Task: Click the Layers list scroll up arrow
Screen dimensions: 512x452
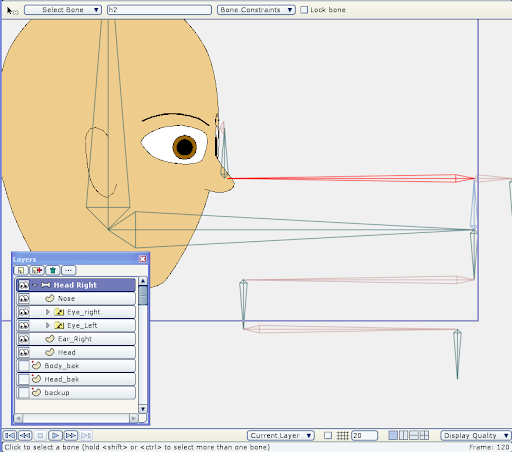Action: (x=143, y=281)
